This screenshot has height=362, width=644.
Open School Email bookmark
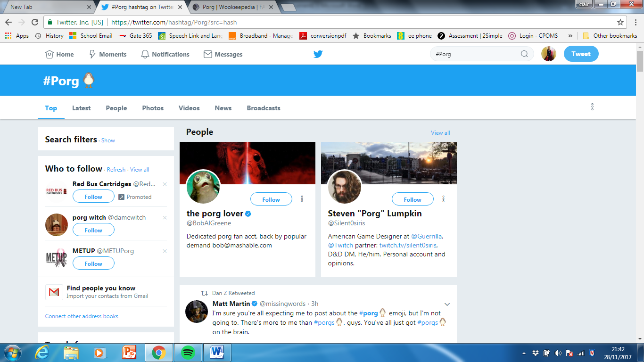click(91, 36)
